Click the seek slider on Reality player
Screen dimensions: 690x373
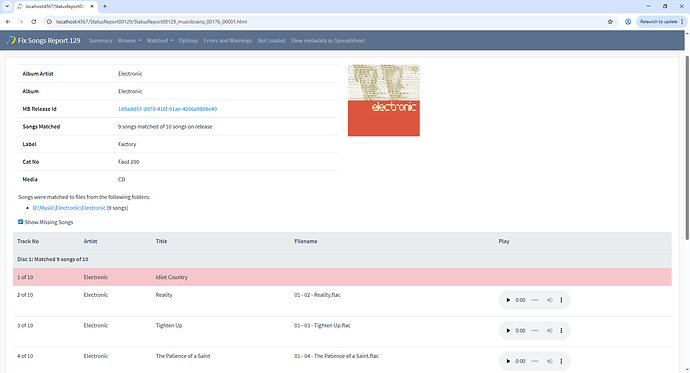(535, 300)
